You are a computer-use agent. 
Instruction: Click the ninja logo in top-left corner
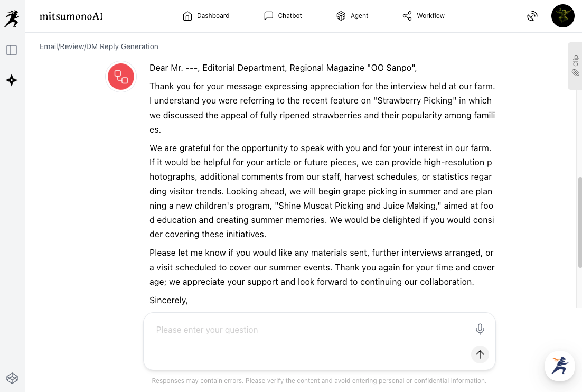pyautogui.click(x=12, y=18)
